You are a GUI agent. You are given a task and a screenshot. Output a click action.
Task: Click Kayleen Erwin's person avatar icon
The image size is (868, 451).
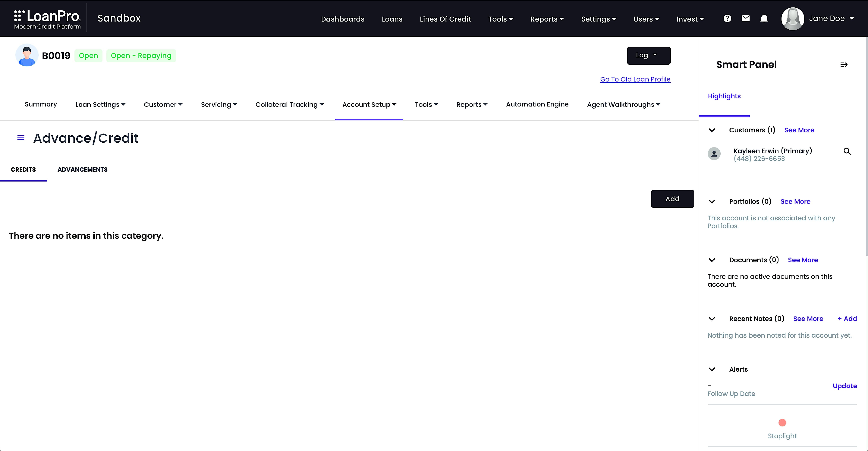point(714,154)
